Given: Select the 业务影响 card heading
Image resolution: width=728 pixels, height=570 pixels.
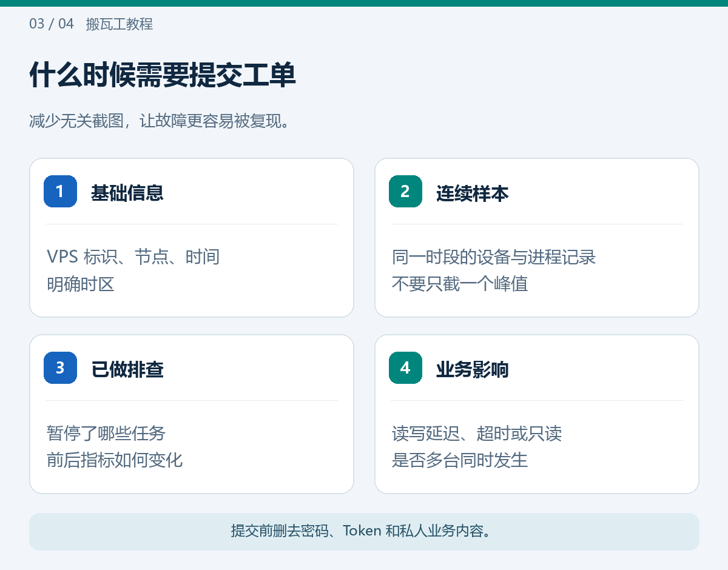Looking at the screenshot, I should (x=473, y=369).
